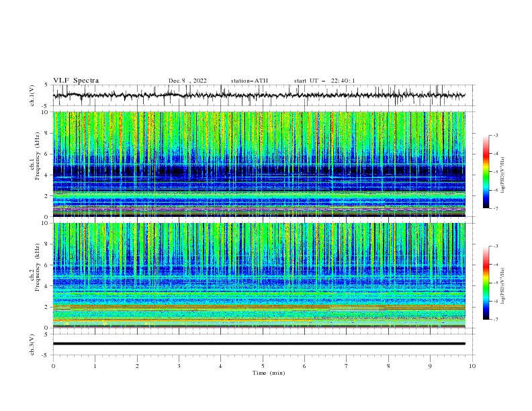
Task: Click the "2" kHz tick on ch.2 frequency axis
Action: click(46, 307)
